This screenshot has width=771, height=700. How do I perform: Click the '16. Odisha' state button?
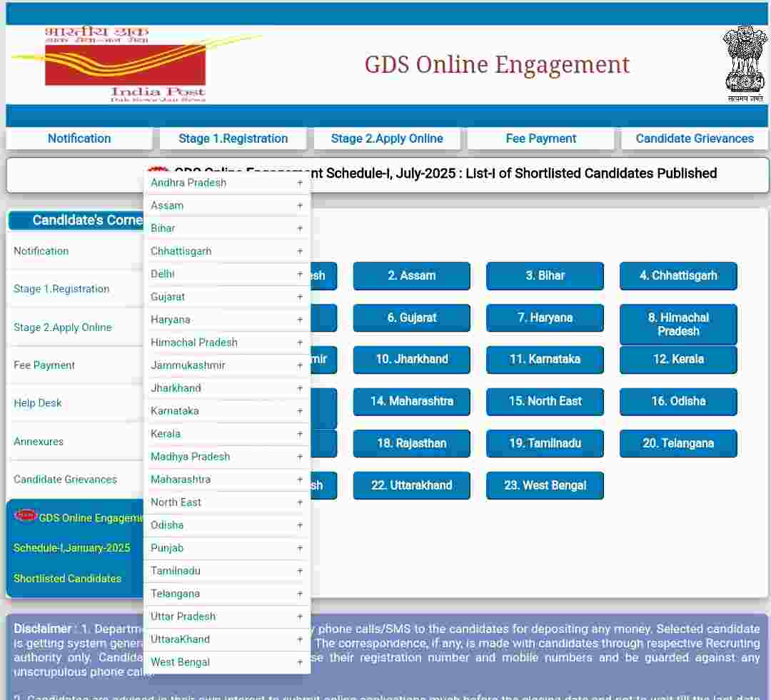[x=678, y=402]
